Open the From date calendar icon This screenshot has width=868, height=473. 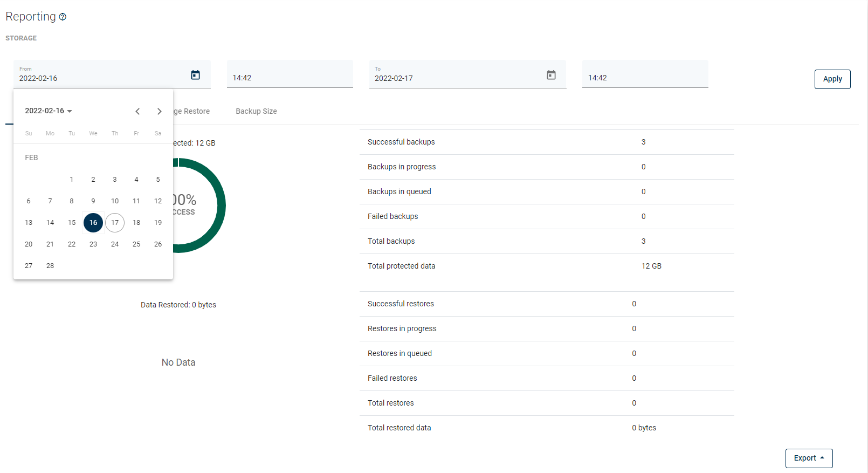point(195,75)
